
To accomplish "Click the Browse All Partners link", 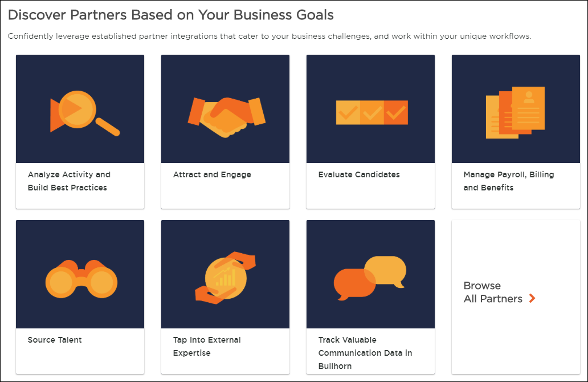I will (x=493, y=292).
